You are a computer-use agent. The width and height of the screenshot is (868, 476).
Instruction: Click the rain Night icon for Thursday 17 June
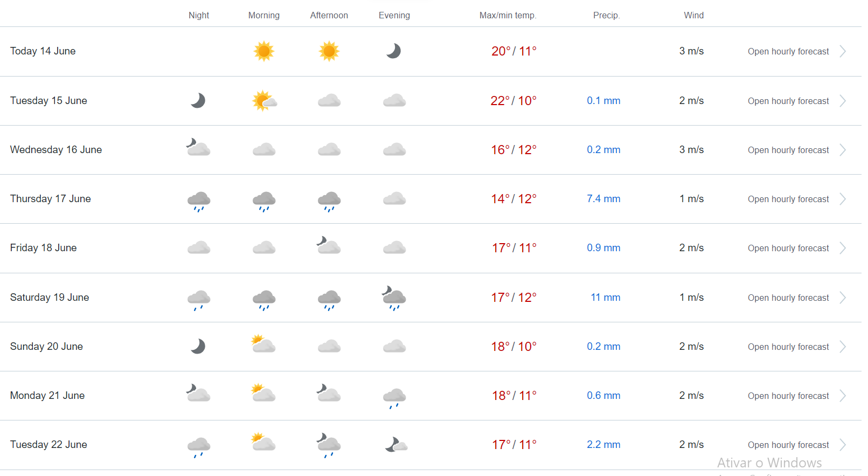(199, 202)
